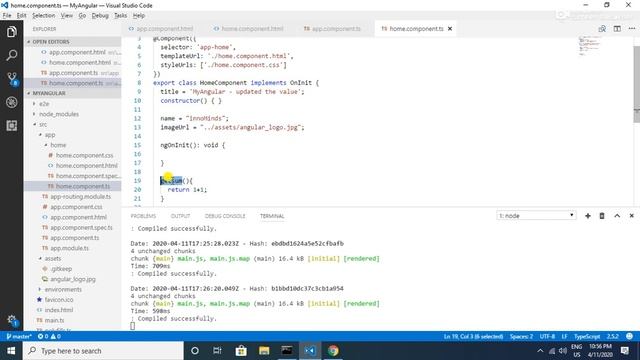Open the Search view in activity bar
Image resolution: width=640 pixels, height=360 pixels.
(x=11, y=55)
